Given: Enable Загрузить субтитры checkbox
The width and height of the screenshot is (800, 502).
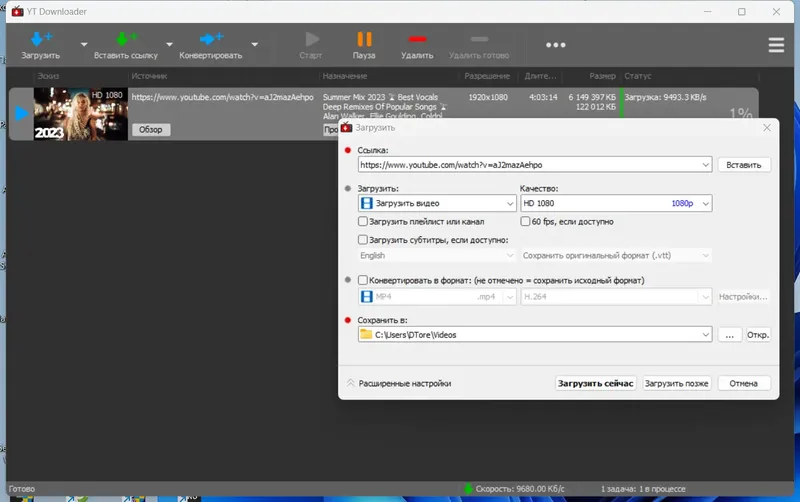Looking at the screenshot, I should (x=363, y=240).
